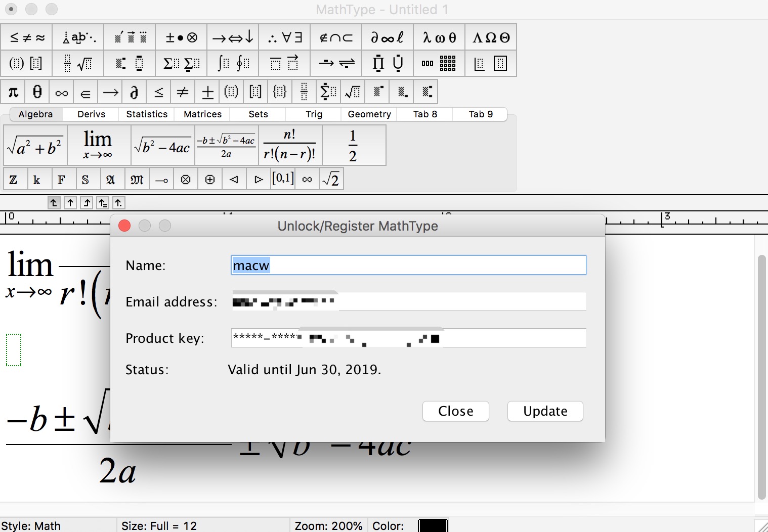Open fraction and radical templates palette
The image size is (768, 532).
78,63
